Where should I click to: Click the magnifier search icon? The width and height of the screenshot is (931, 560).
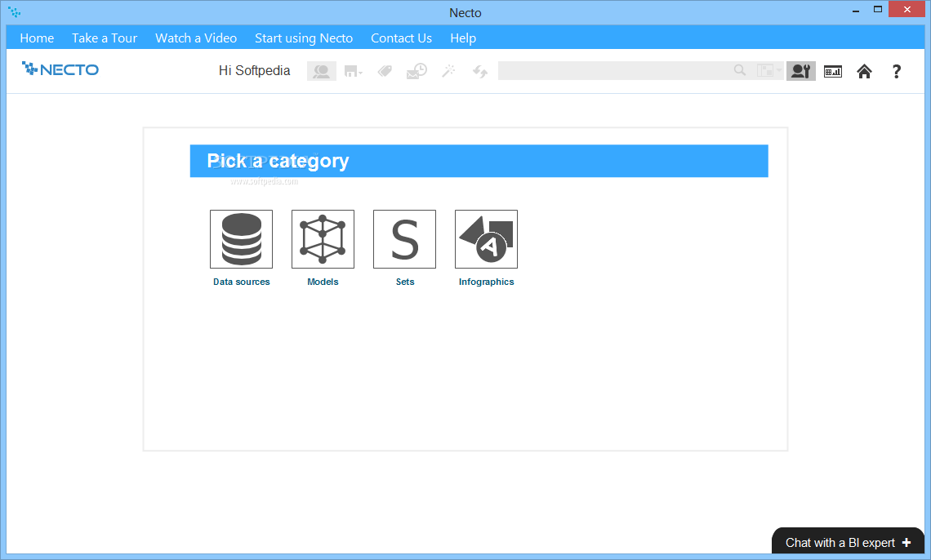click(740, 70)
